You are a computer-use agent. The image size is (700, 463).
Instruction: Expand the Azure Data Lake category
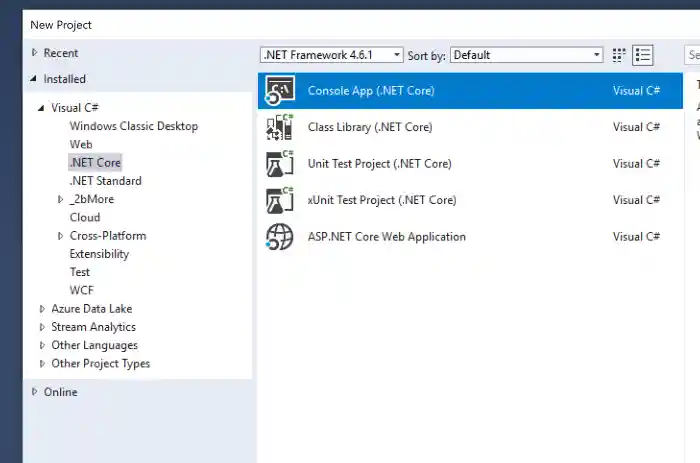(x=42, y=309)
